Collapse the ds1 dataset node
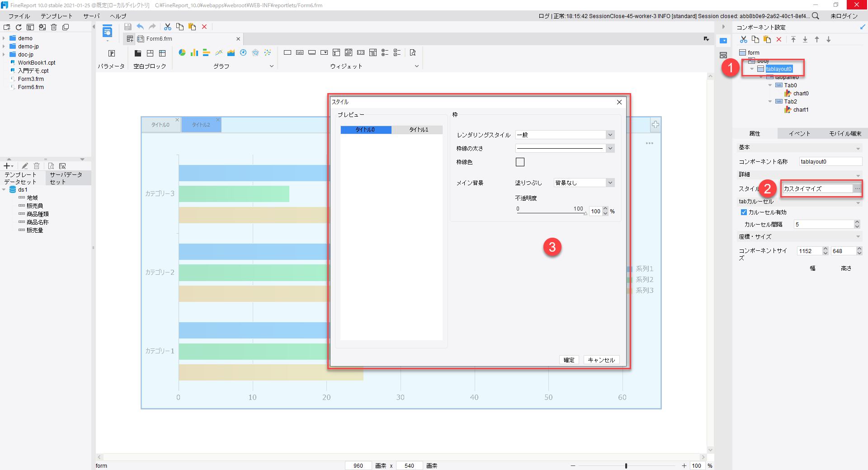This screenshot has height=470, width=868. click(4, 190)
